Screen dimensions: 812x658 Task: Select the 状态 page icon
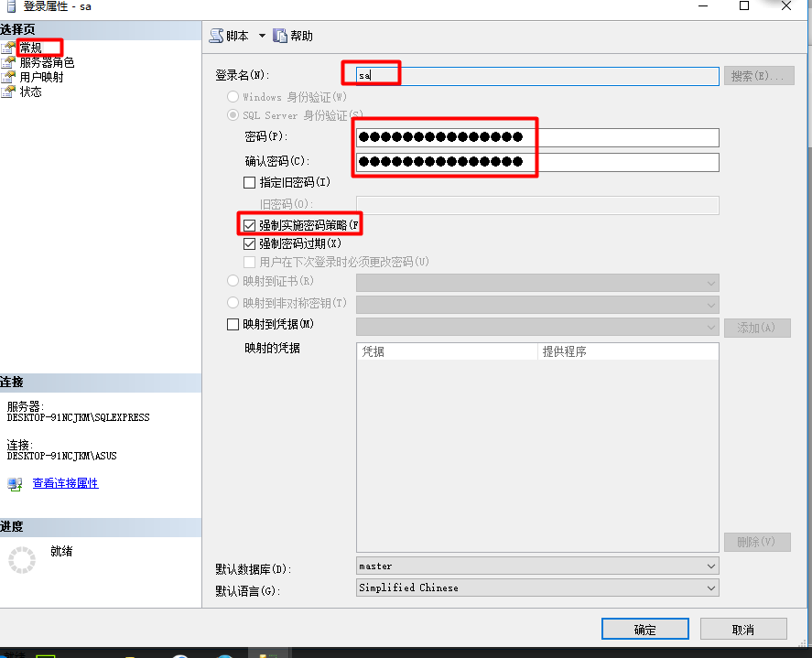tap(9, 92)
